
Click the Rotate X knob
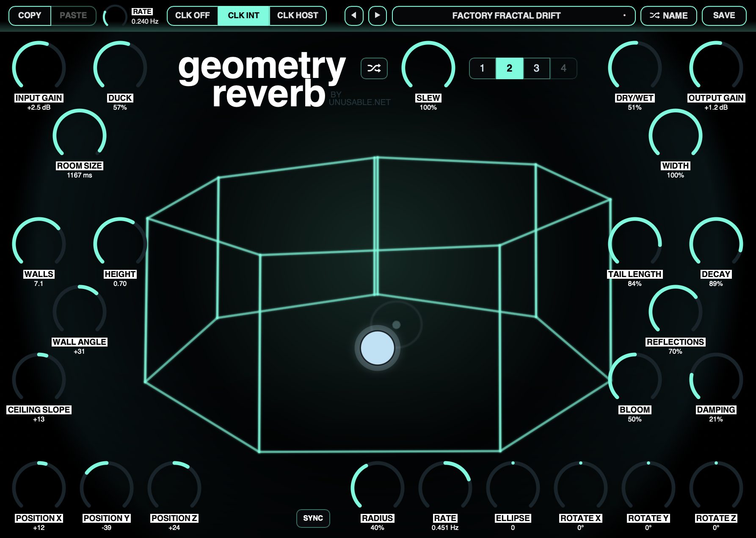click(581, 488)
